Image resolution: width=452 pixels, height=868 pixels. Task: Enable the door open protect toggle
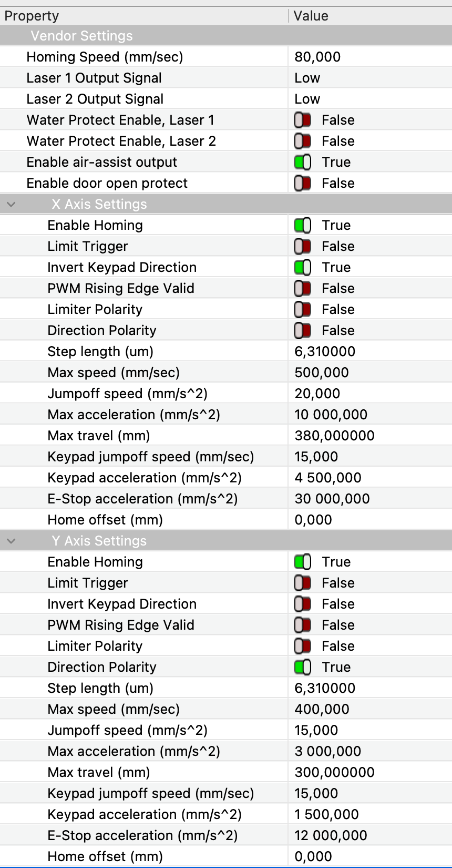click(303, 183)
